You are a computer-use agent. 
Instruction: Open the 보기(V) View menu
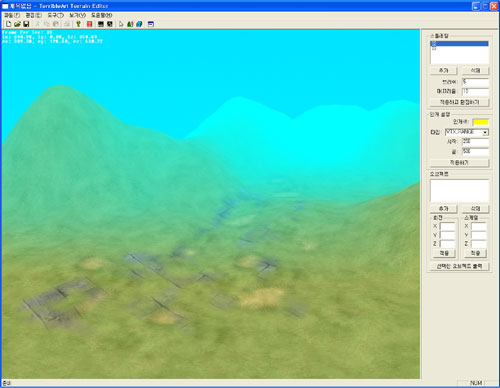78,15
